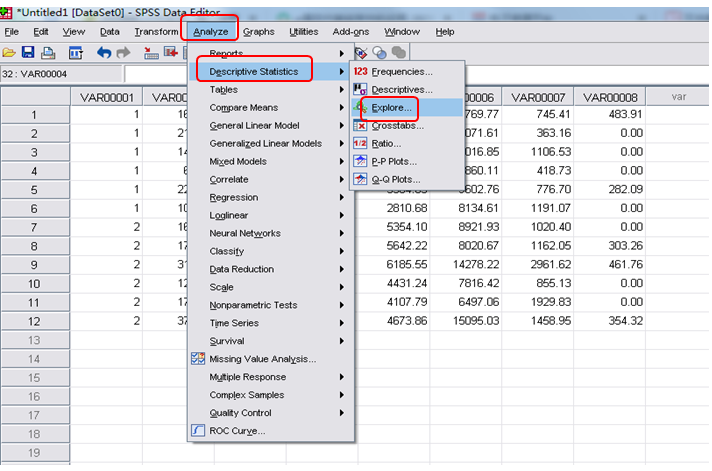Click the Undo arrow icon
Screen dimensions: 712x471
click(x=104, y=53)
